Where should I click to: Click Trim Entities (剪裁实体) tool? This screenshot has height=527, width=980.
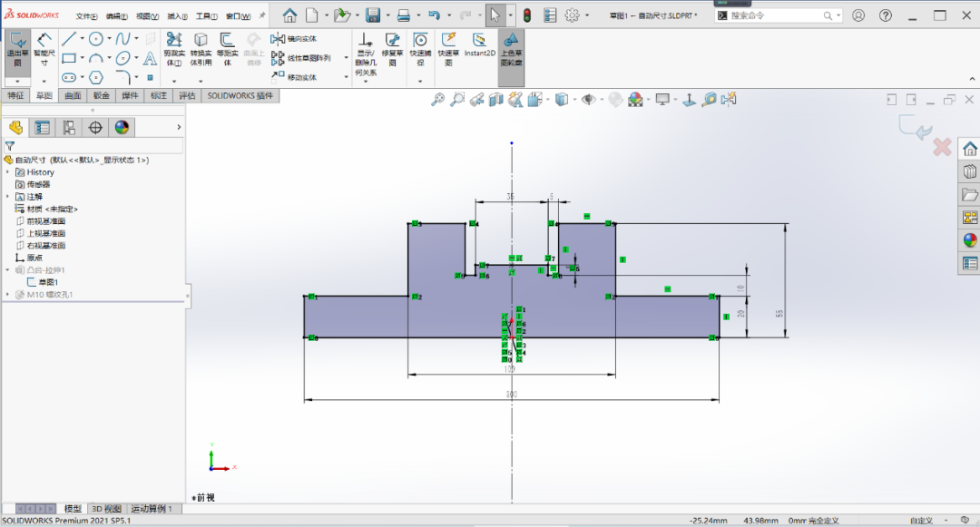coord(173,49)
